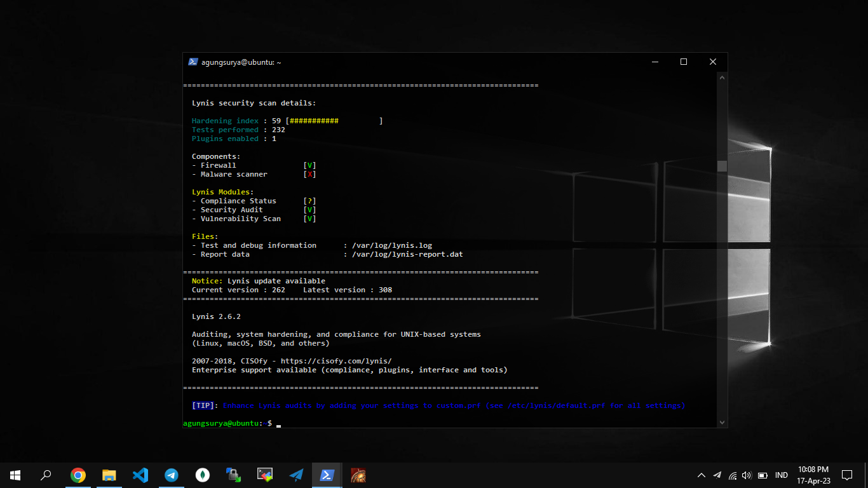Screen dimensions: 868x488
Task: Open Windows search magnifier
Action: point(46,475)
